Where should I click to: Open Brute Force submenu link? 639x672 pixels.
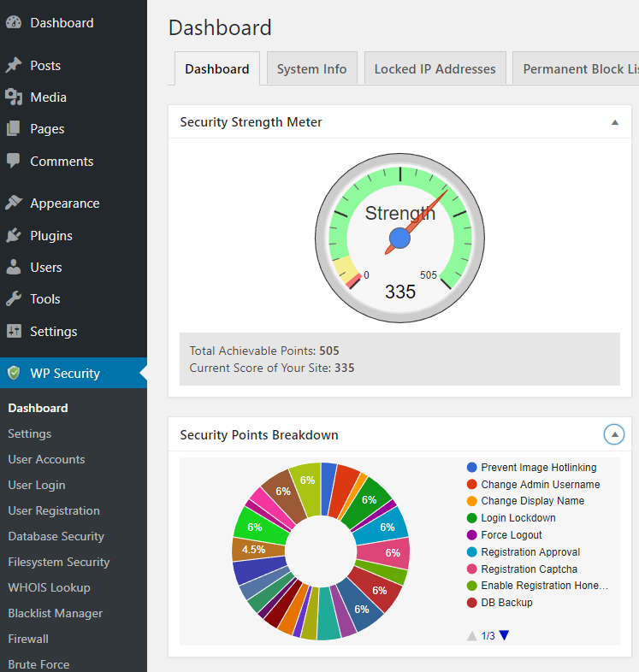pos(38,664)
